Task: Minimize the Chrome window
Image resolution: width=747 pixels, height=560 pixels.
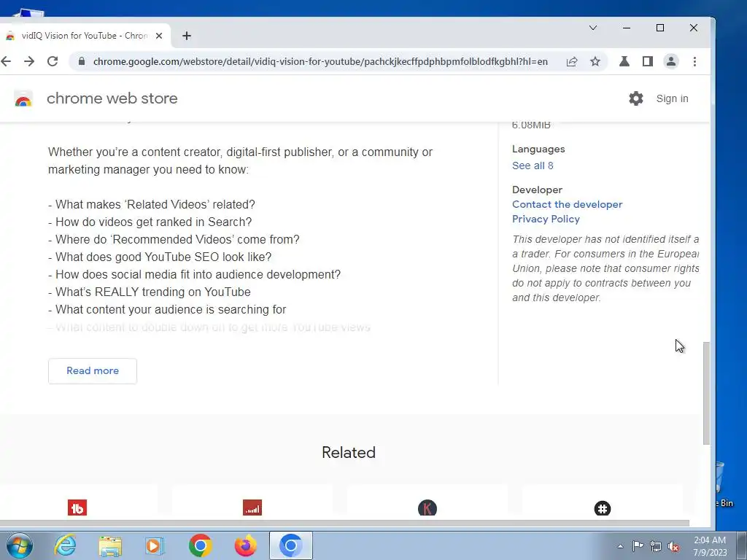Action: [x=627, y=28]
